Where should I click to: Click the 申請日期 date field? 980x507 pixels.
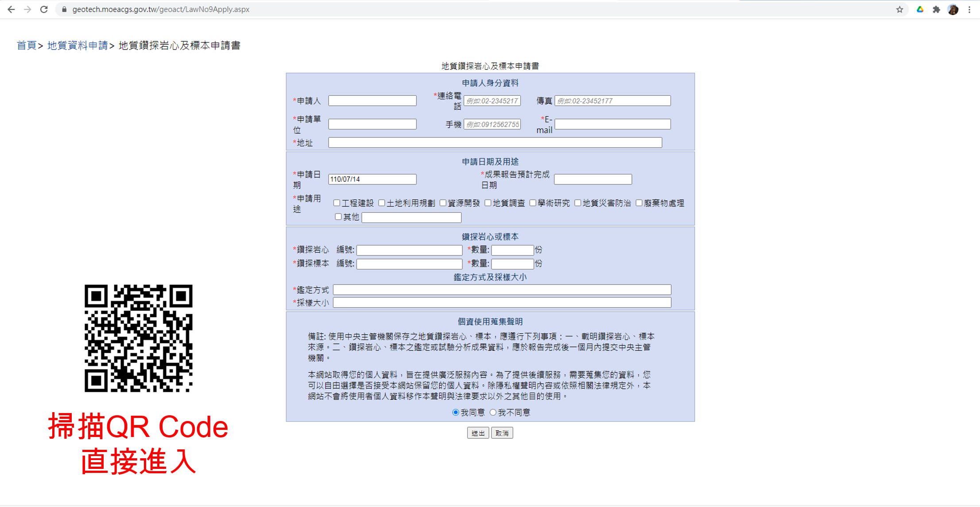click(x=372, y=179)
